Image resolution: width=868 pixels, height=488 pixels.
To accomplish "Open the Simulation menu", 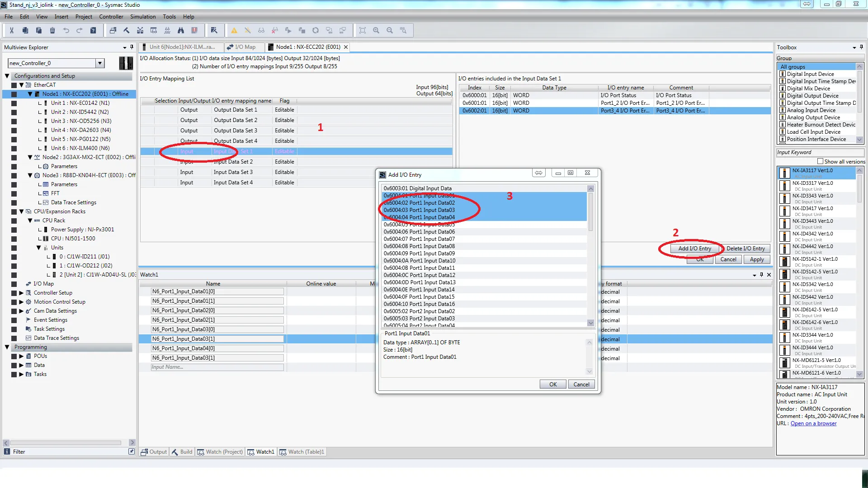I will coord(143,17).
